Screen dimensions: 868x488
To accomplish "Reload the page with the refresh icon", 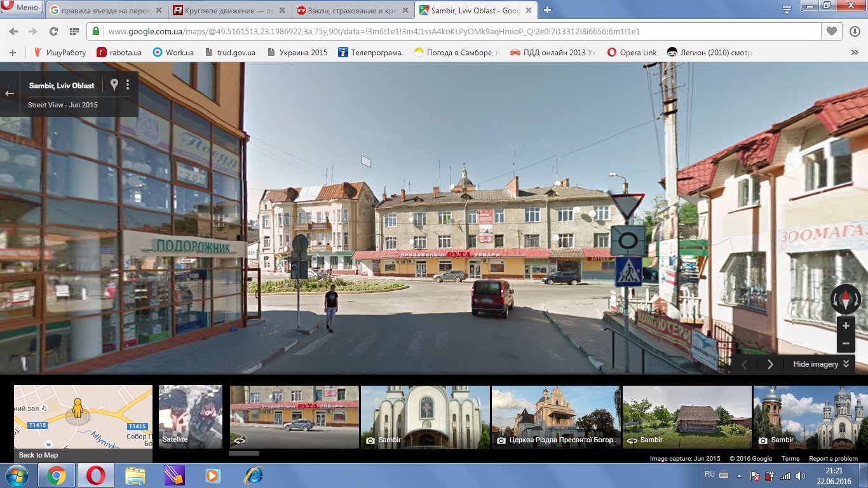I will coord(53,31).
